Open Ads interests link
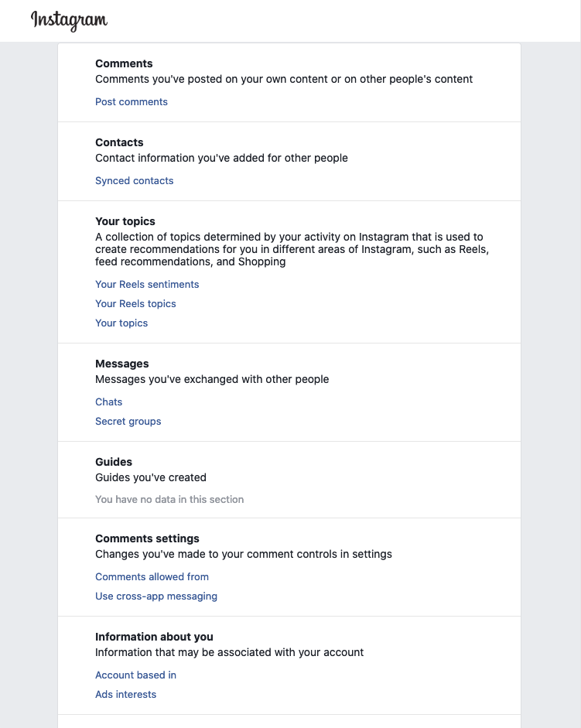 [125, 695]
